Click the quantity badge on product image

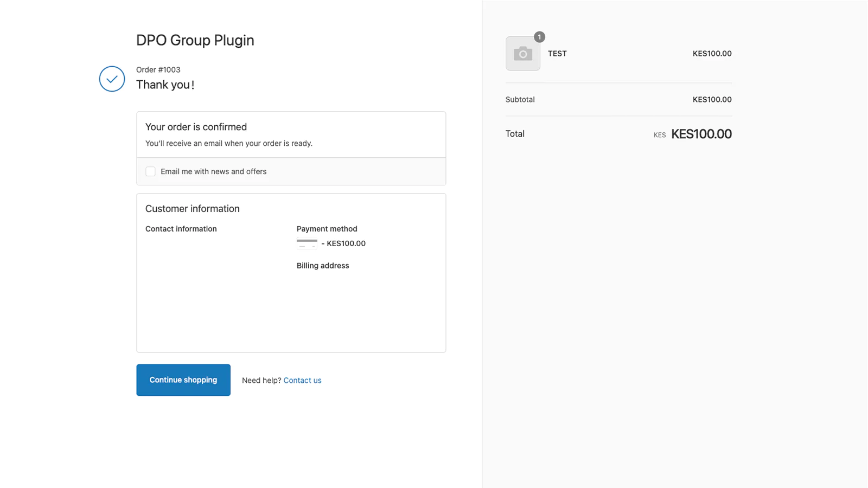(539, 37)
